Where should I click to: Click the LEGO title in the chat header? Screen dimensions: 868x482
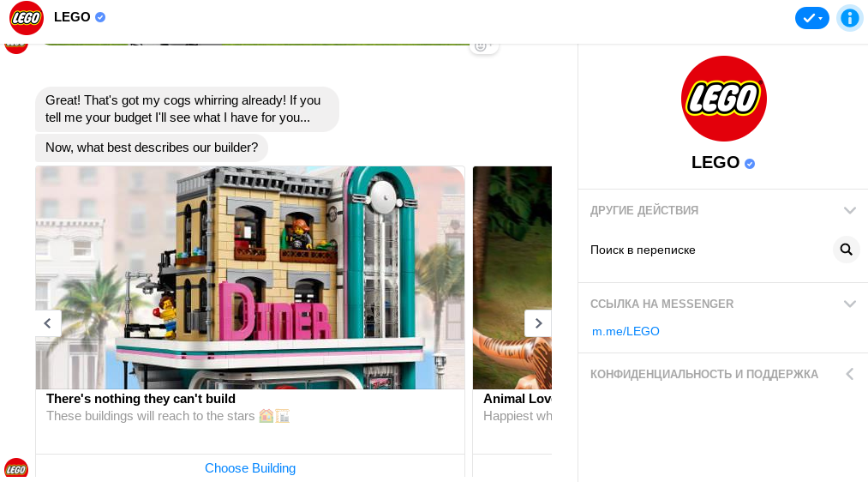[x=72, y=17]
